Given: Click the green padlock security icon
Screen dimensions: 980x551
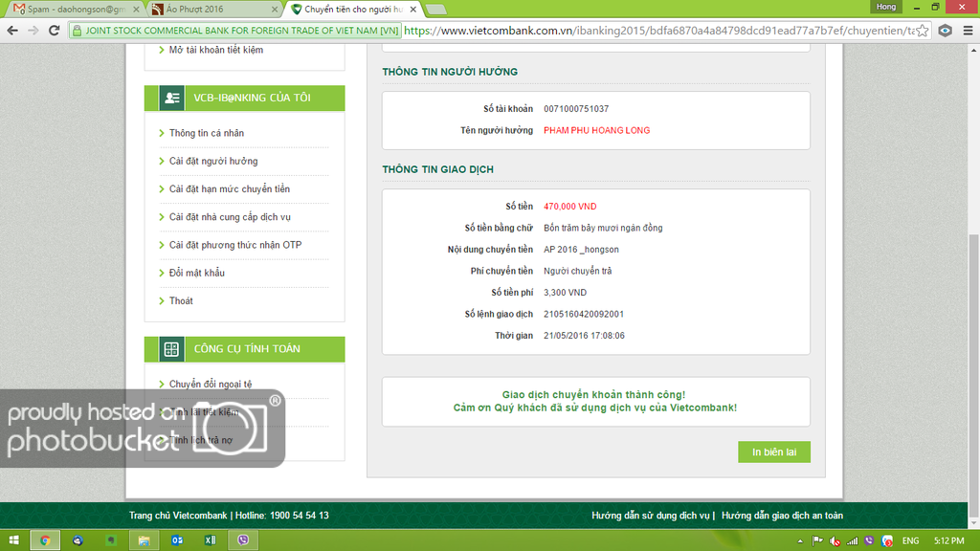Looking at the screenshot, I should 77,30.
